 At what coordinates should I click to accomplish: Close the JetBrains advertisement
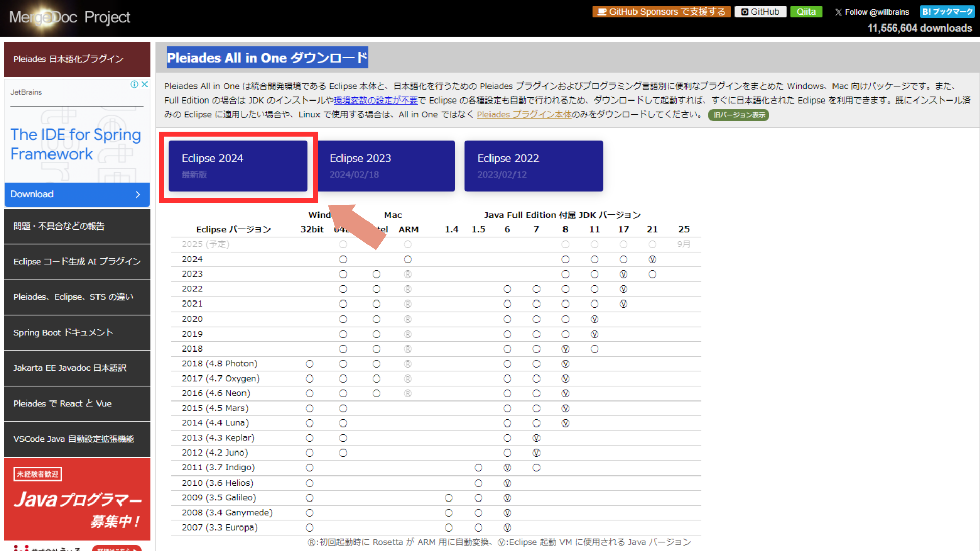click(x=144, y=84)
